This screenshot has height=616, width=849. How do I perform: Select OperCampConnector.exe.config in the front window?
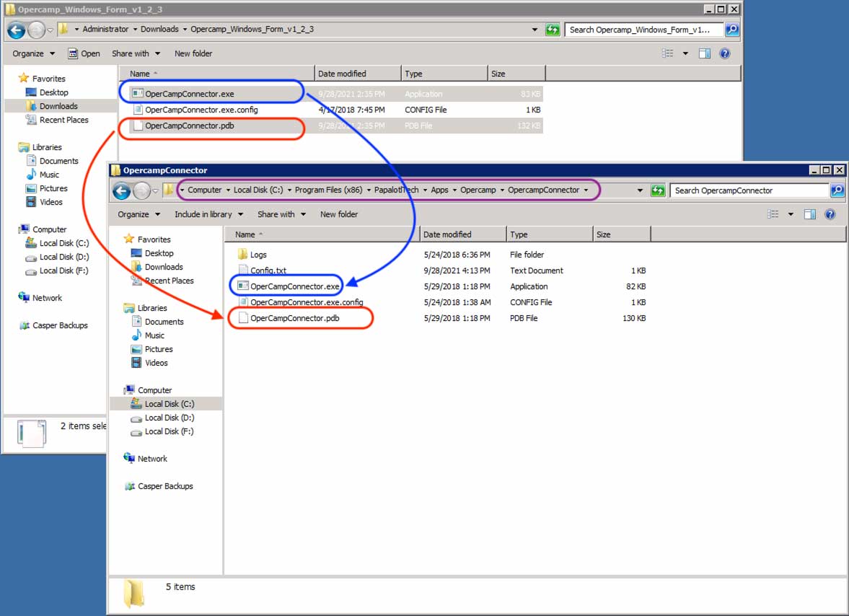[x=306, y=302]
